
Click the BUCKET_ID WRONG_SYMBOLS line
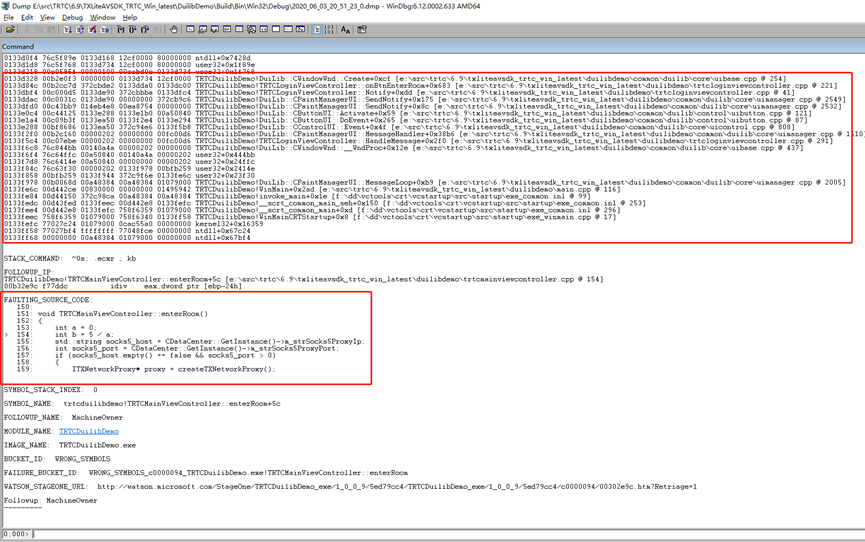pyautogui.click(x=57, y=459)
